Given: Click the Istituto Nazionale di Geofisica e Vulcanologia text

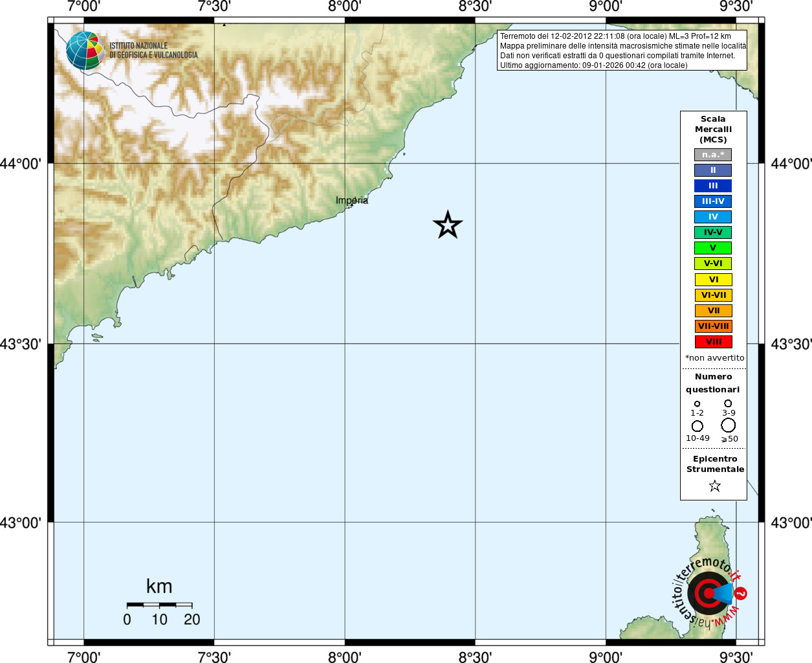Looking at the screenshot, I should pyautogui.click(x=153, y=51).
